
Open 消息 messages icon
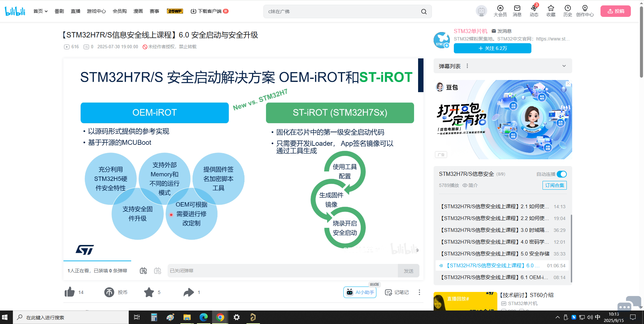point(517,11)
